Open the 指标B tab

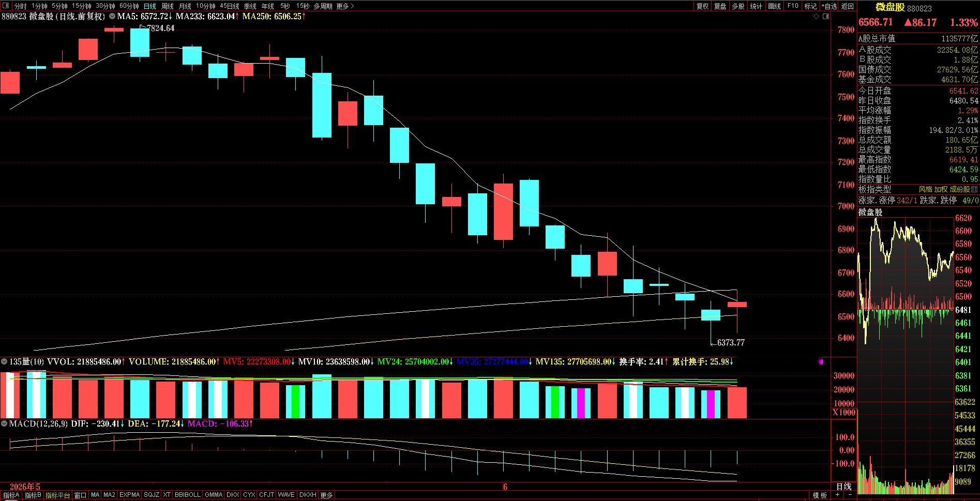(33, 495)
